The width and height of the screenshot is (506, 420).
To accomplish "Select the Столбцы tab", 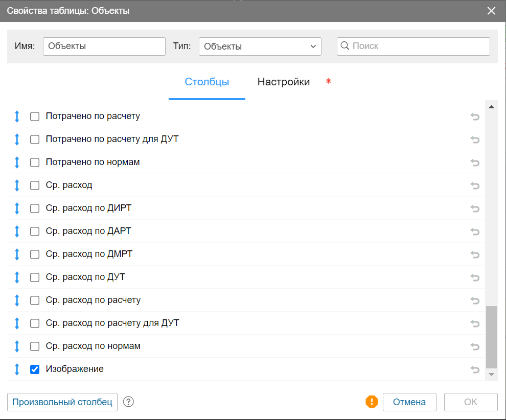I will coord(206,82).
